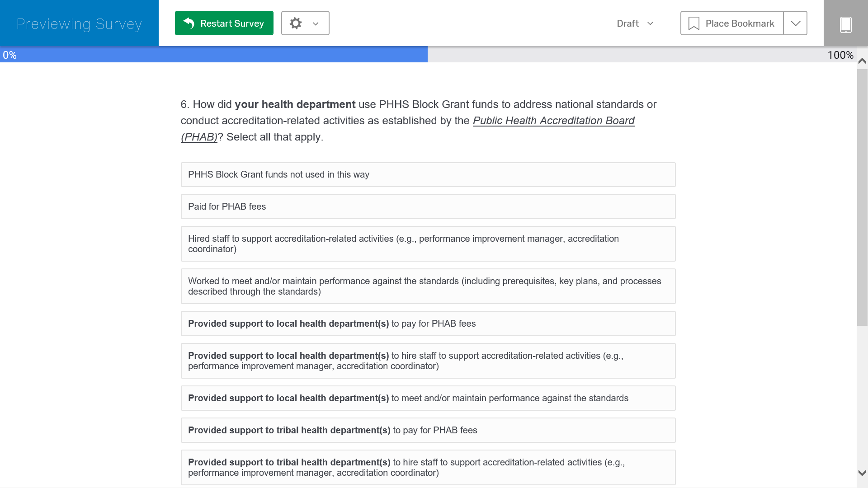
Task: Click the settings gear icon
Action: click(x=296, y=23)
